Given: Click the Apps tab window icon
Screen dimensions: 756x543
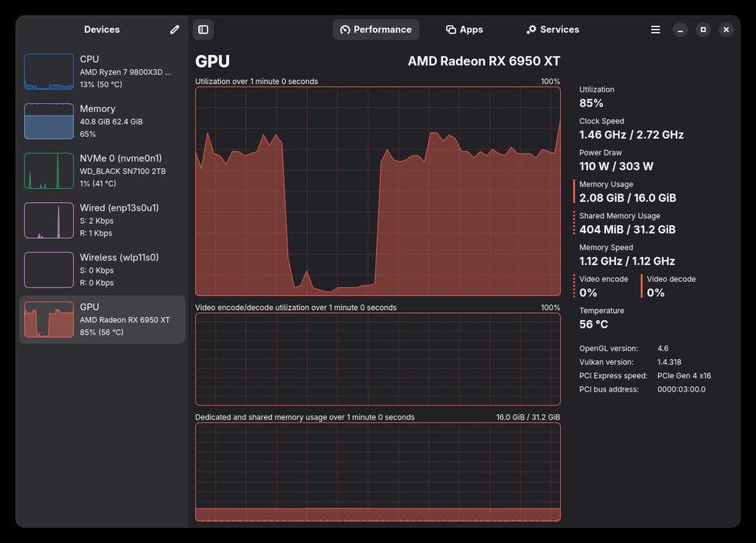Looking at the screenshot, I should 451,30.
